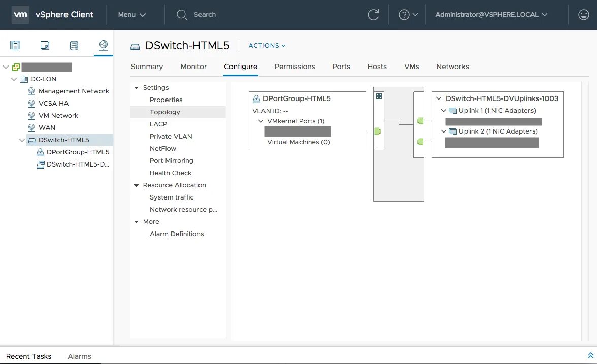Open the Hosts and Clusters inventory view

point(15,45)
